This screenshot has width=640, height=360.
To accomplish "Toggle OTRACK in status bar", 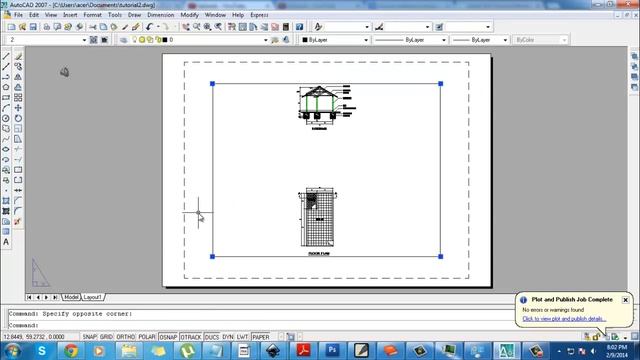I will [x=191, y=337].
